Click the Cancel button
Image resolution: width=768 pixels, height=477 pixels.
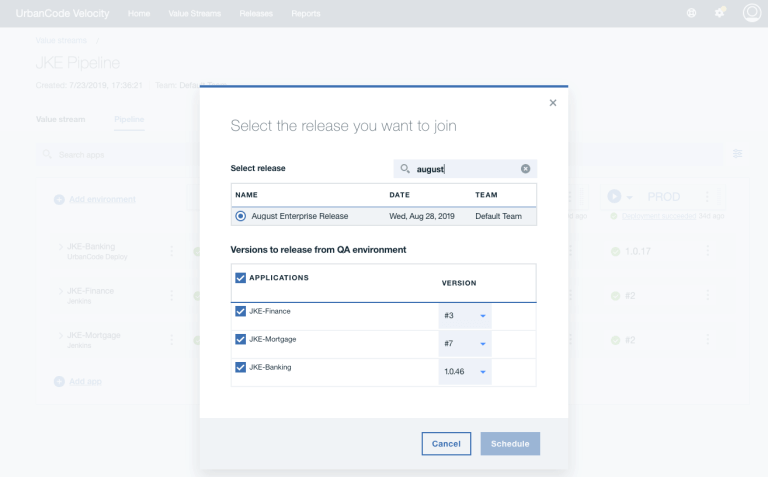point(446,444)
